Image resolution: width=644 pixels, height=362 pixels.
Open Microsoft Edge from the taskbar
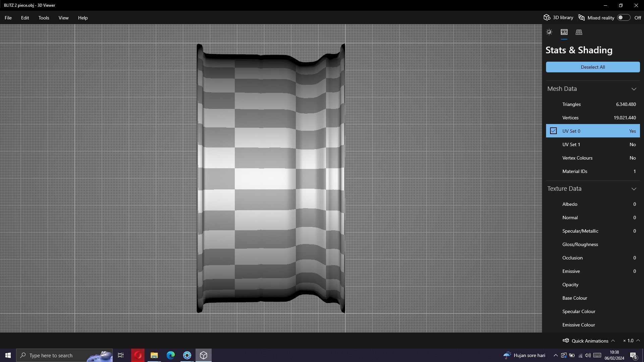click(x=170, y=355)
